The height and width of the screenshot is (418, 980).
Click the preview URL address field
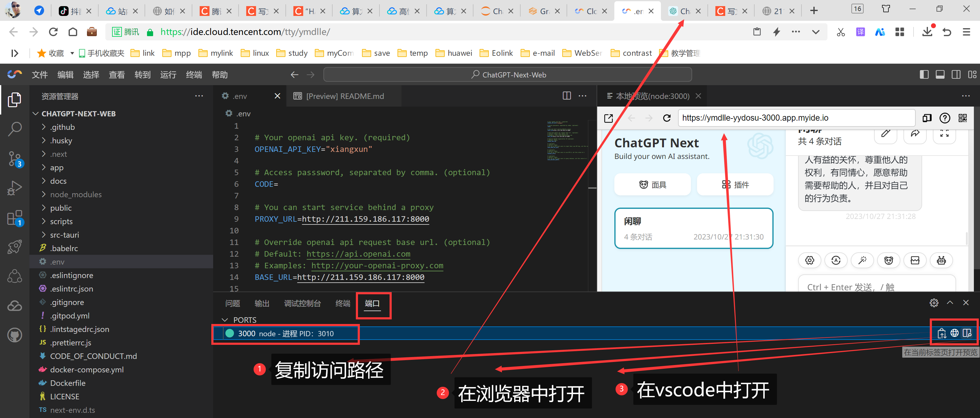pos(797,118)
